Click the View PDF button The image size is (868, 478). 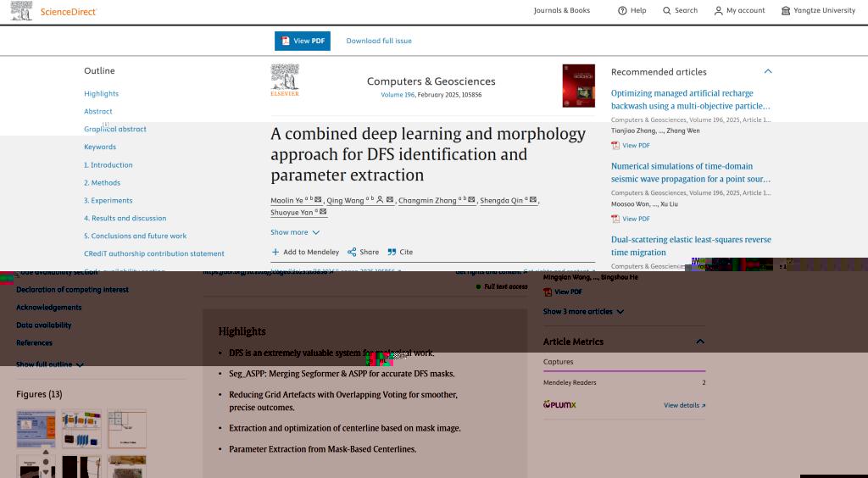(303, 41)
